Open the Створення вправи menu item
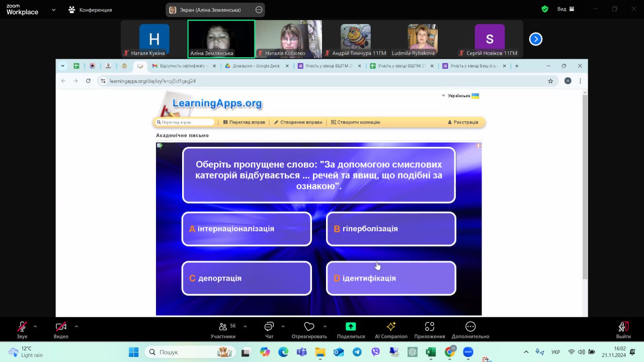This screenshot has width=644, height=362. coord(298,122)
